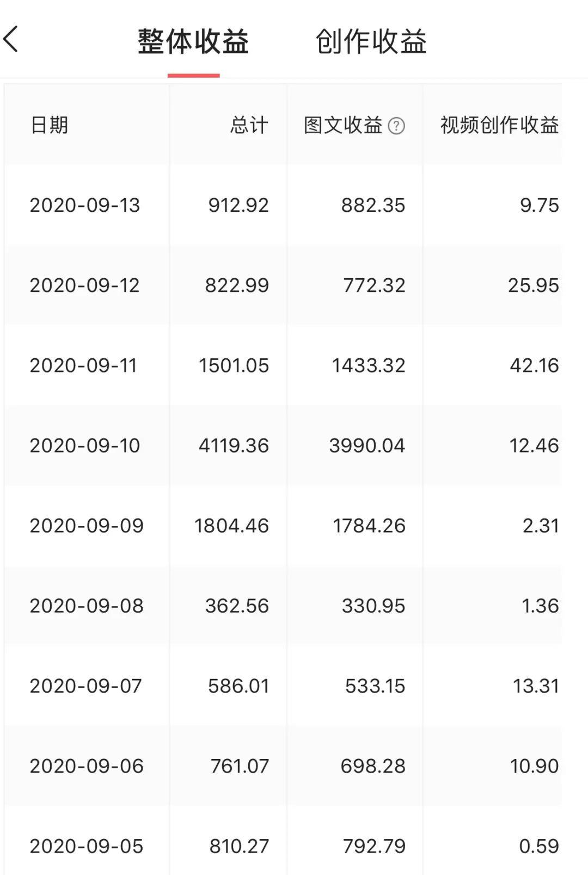Open the 2020-09-11 row entry

[83, 365]
